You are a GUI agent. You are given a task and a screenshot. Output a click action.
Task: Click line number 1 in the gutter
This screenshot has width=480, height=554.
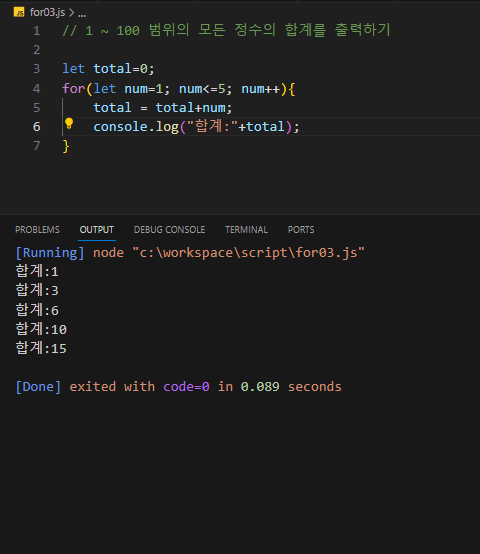[37, 31]
